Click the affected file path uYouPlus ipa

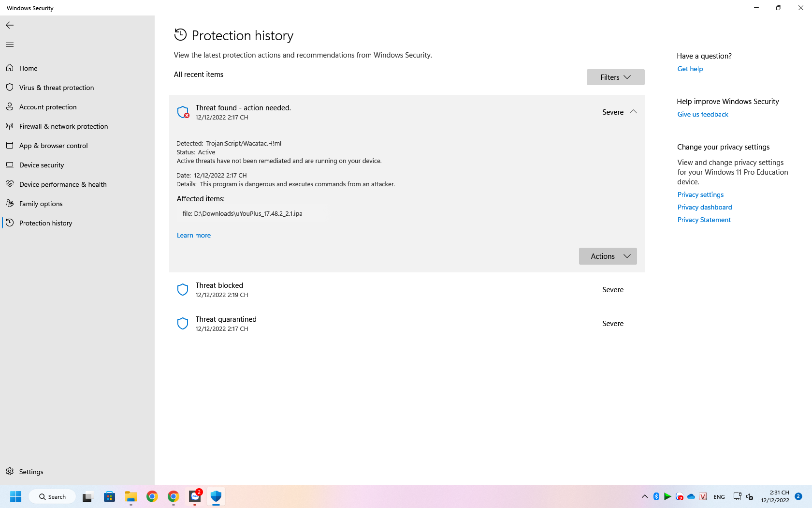(x=243, y=214)
